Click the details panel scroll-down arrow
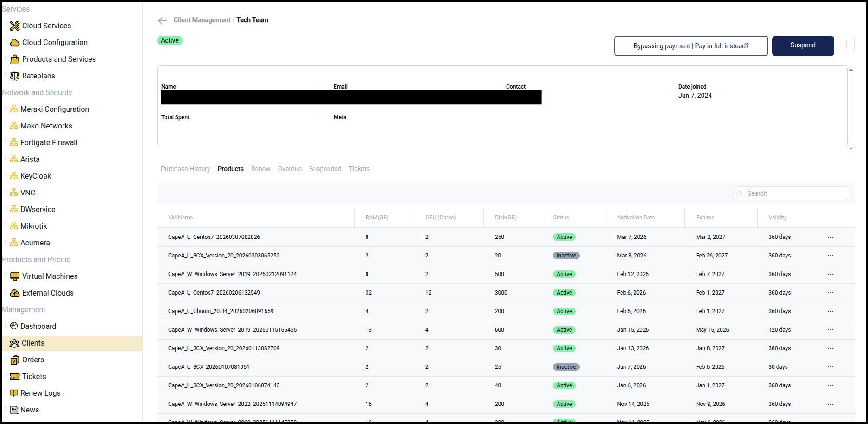 851,148
